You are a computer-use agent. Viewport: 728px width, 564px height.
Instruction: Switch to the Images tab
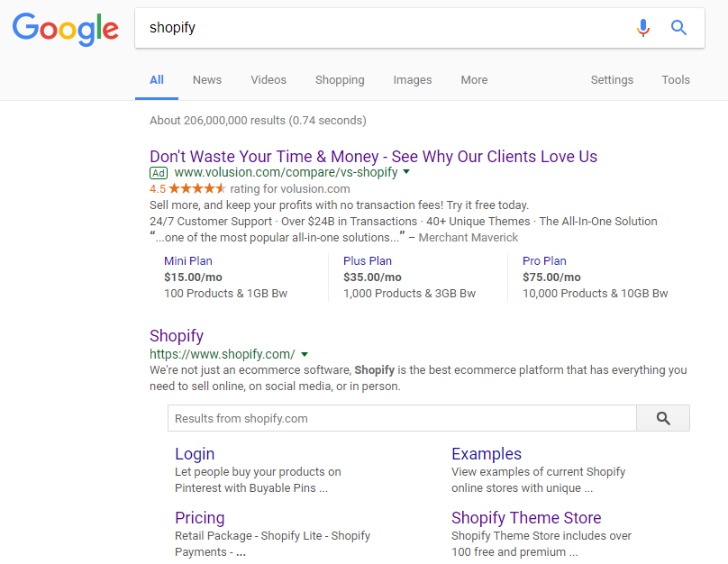(x=413, y=80)
